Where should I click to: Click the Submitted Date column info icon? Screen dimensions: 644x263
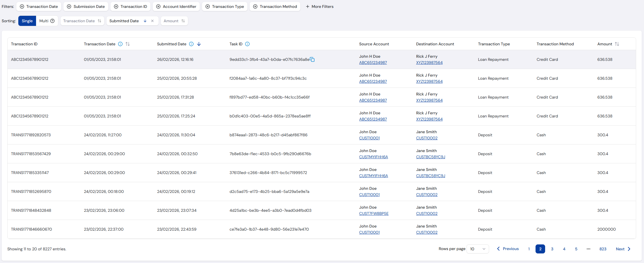[x=191, y=44]
